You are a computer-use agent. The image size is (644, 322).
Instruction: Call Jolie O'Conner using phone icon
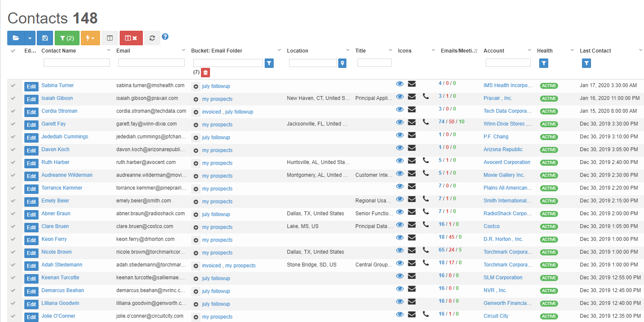(x=425, y=314)
